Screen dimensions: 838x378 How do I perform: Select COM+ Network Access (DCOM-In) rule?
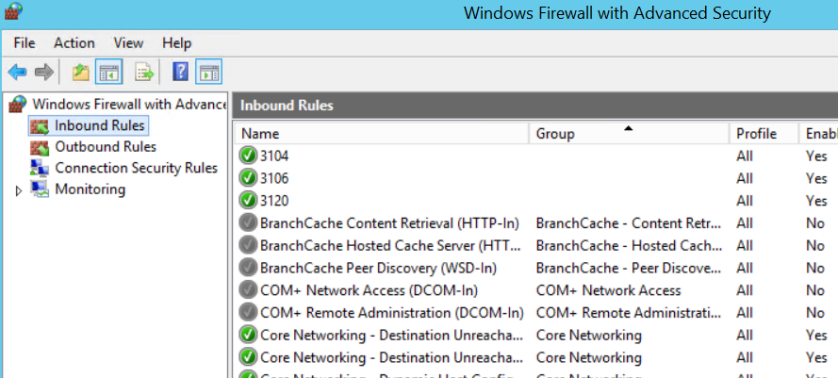[369, 290]
